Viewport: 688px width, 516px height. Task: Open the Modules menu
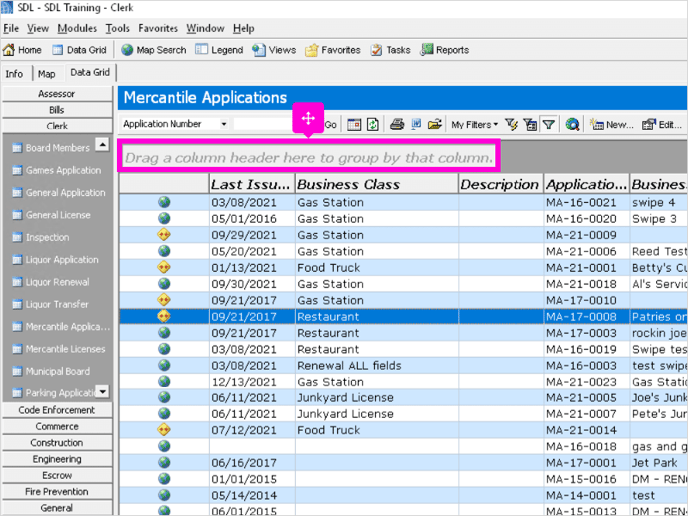point(77,29)
